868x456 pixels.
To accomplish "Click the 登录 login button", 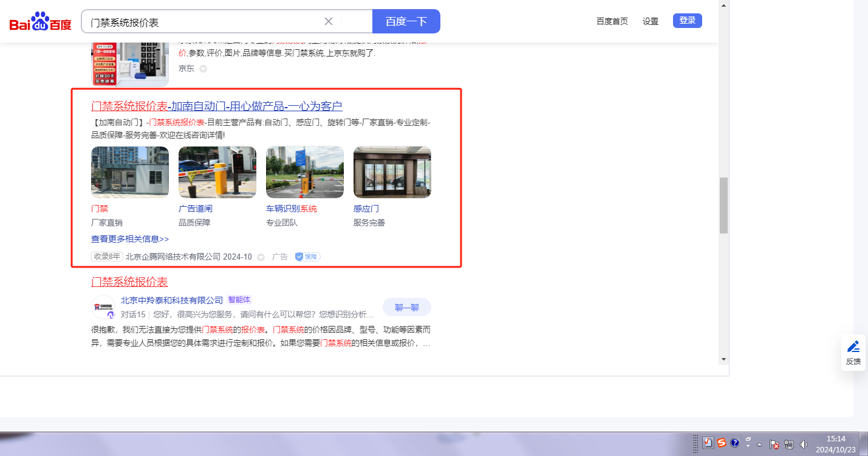I will pyautogui.click(x=688, y=21).
